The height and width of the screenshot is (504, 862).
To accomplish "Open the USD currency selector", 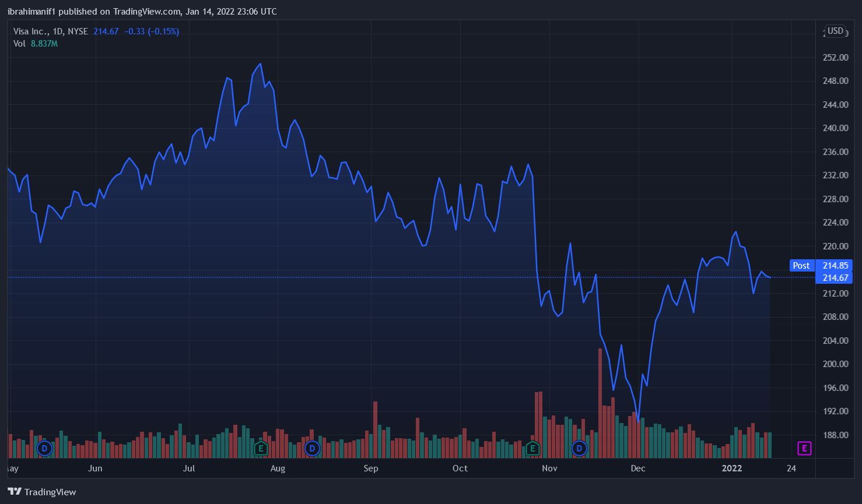I will pos(835,31).
